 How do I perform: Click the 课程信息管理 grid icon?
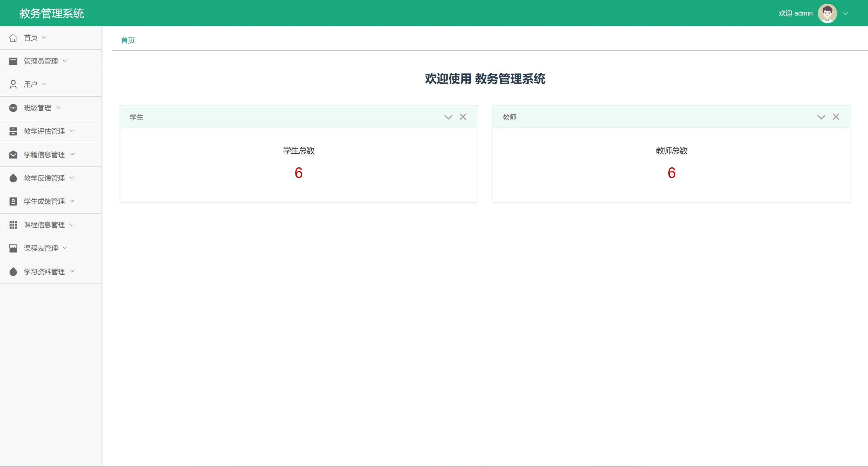coord(13,225)
